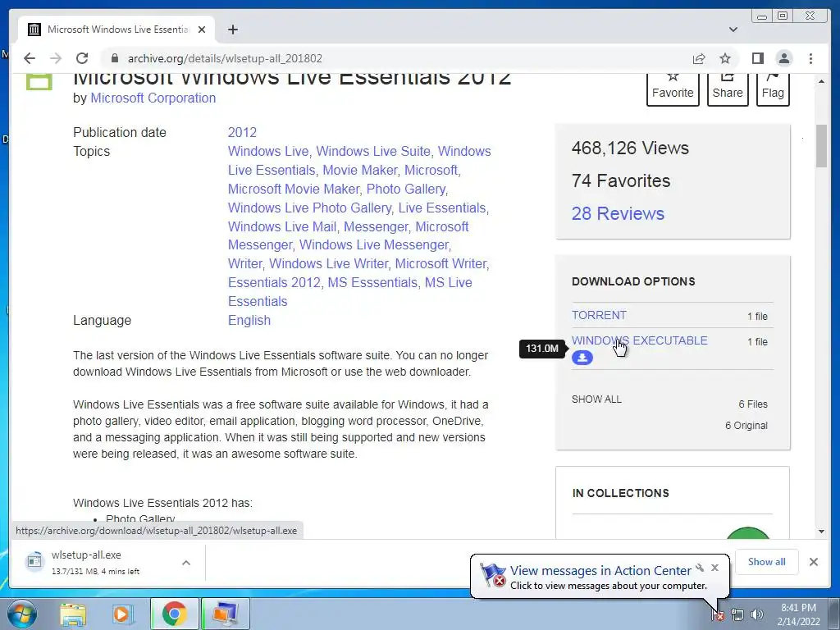
Task: Click the network tray icon
Action: pos(737,614)
